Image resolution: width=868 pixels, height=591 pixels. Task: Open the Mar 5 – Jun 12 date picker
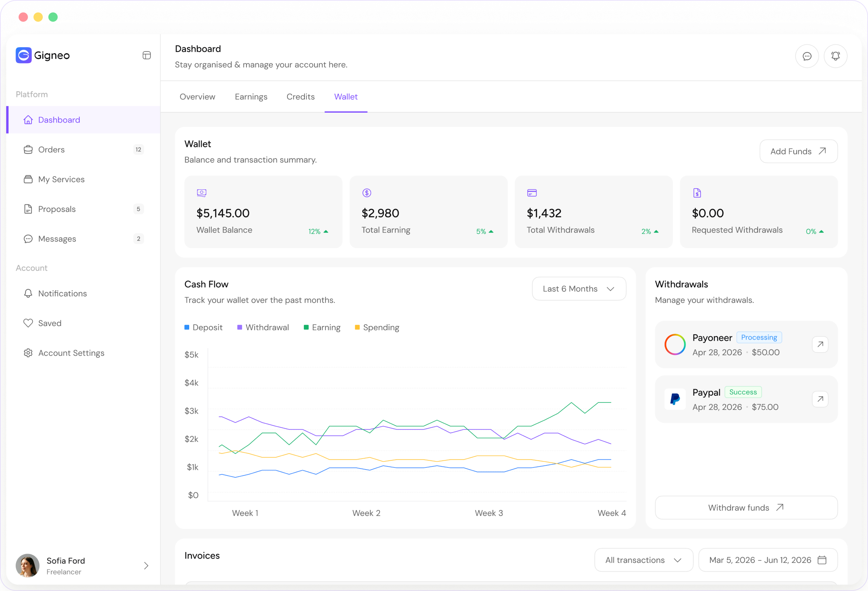pos(768,560)
